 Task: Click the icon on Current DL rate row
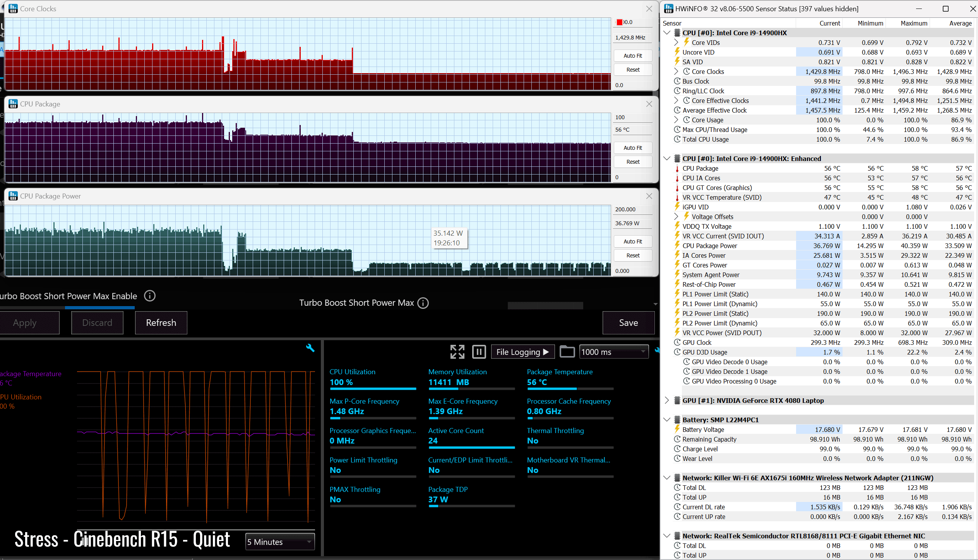(677, 507)
